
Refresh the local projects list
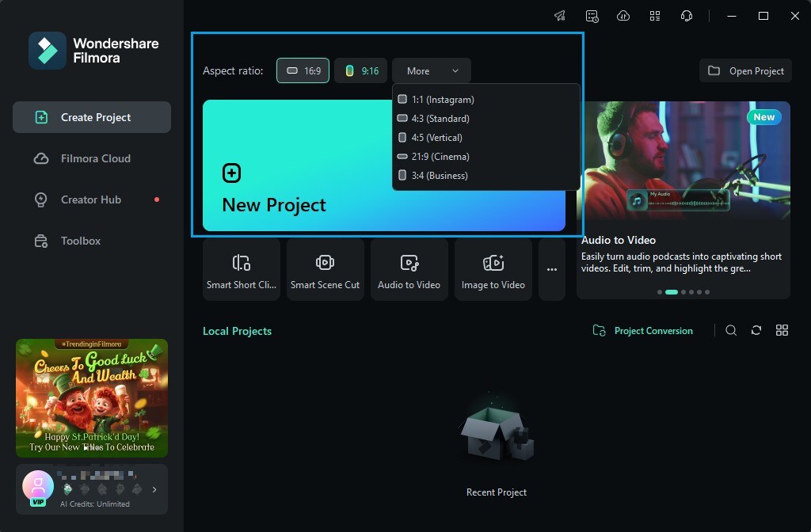756,330
